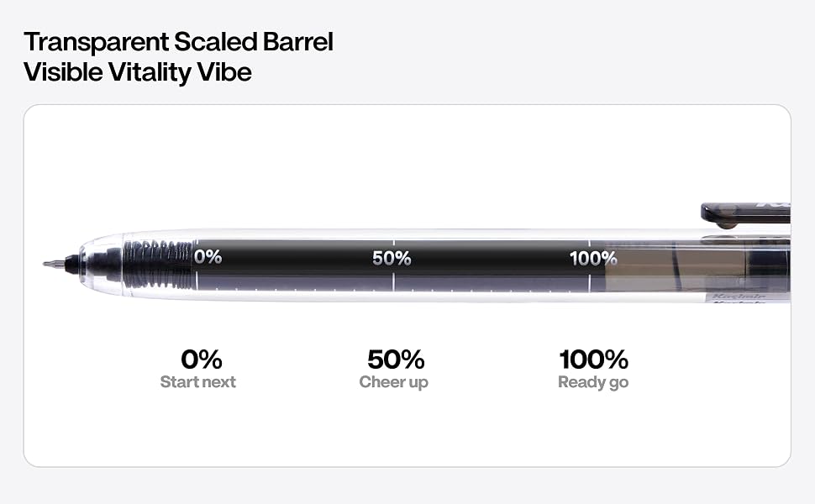Select the "Ready go" caption
This screenshot has width=815, height=504.
593,382
